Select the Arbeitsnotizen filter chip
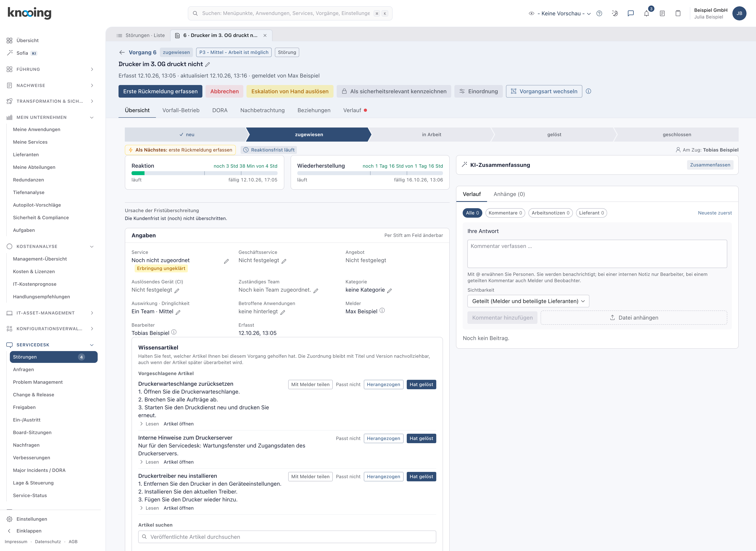The width and height of the screenshot is (756, 551). click(550, 213)
